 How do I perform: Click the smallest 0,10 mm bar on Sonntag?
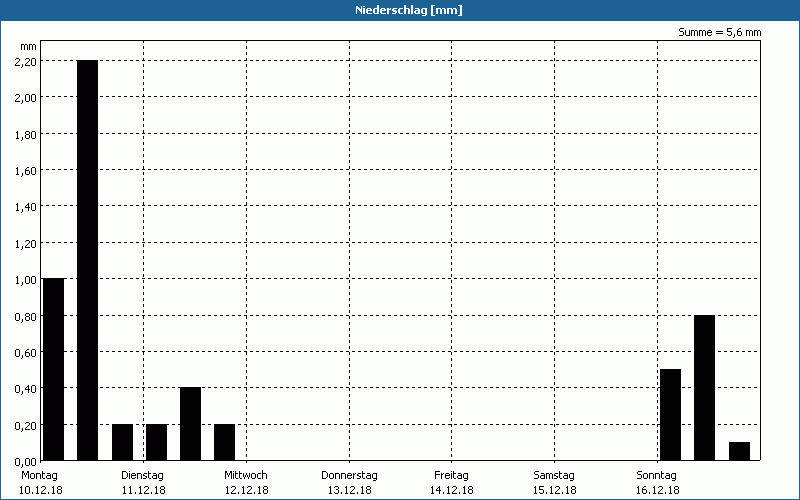pyautogui.click(x=739, y=452)
